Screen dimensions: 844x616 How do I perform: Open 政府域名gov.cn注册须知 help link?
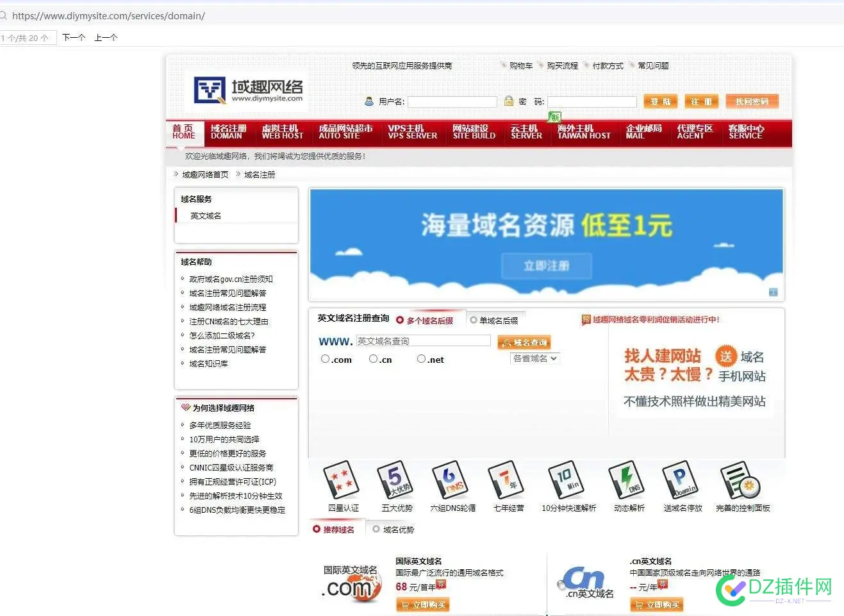[x=231, y=279]
